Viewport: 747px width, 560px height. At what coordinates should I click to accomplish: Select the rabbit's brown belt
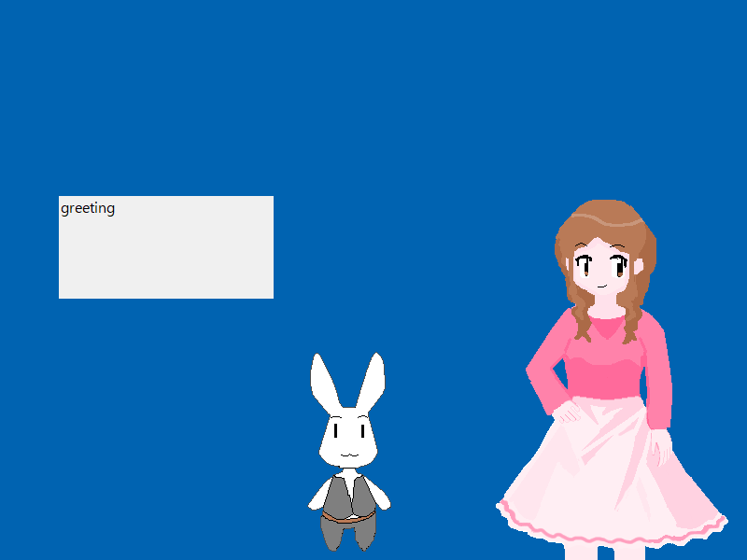click(347, 515)
